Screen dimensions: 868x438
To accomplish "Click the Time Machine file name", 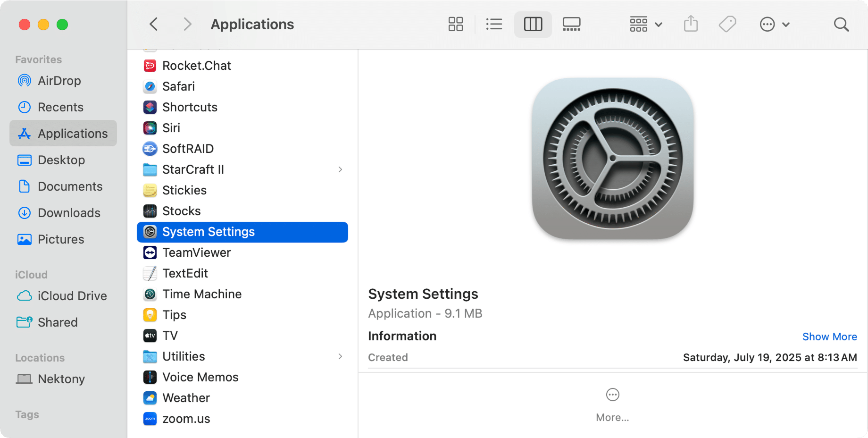I will (x=202, y=294).
